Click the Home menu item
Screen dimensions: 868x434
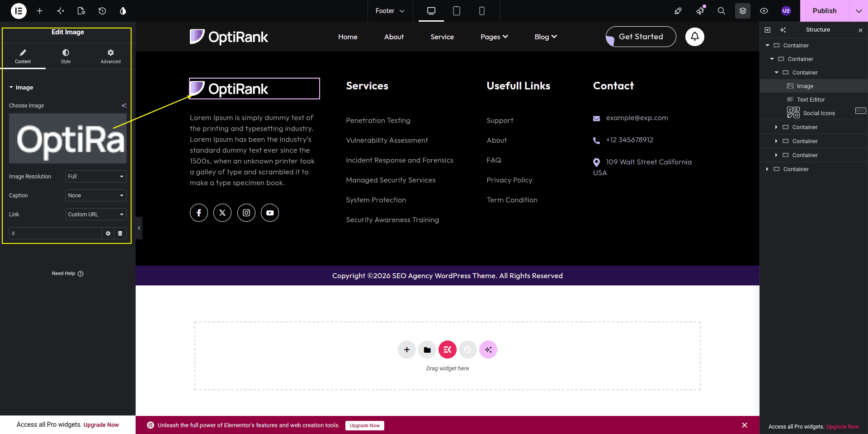pyautogui.click(x=348, y=37)
